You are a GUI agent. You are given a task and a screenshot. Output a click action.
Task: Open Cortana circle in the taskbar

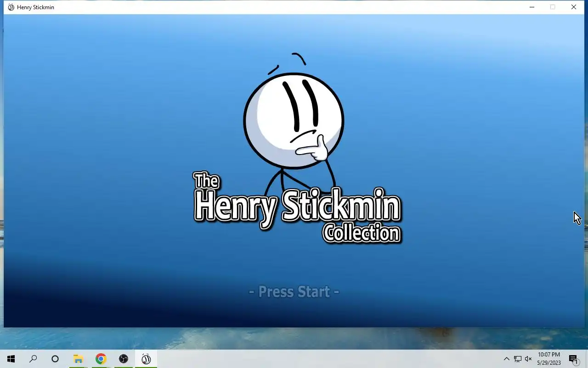tap(55, 359)
